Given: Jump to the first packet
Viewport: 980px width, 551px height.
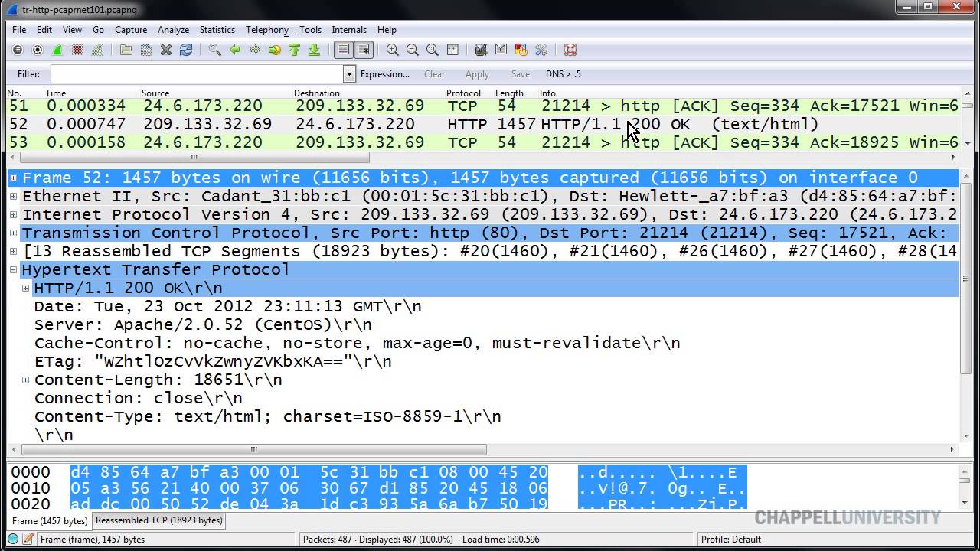Looking at the screenshot, I should 295,50.
